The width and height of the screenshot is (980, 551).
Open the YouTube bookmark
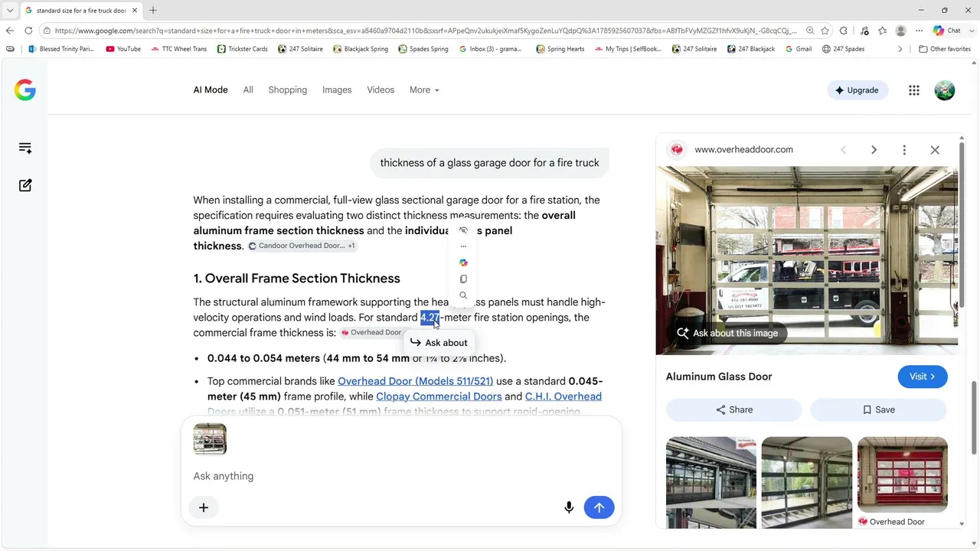[x=123, y=49]
